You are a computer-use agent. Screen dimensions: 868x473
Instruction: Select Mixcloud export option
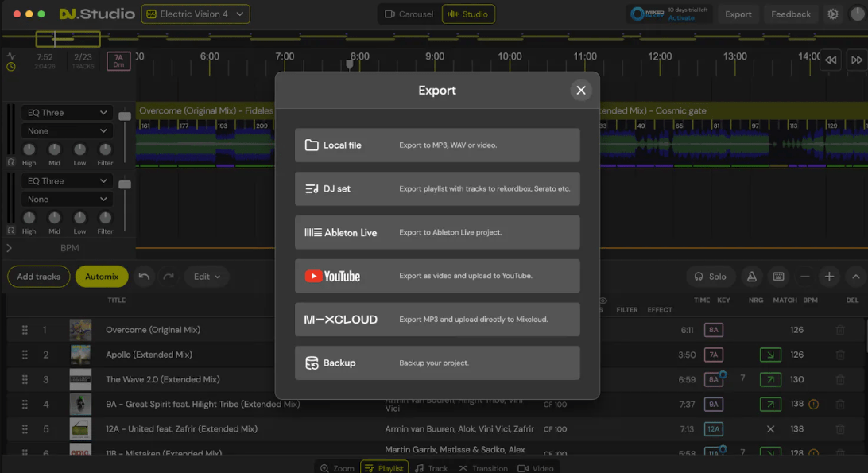tap(437, 319)
